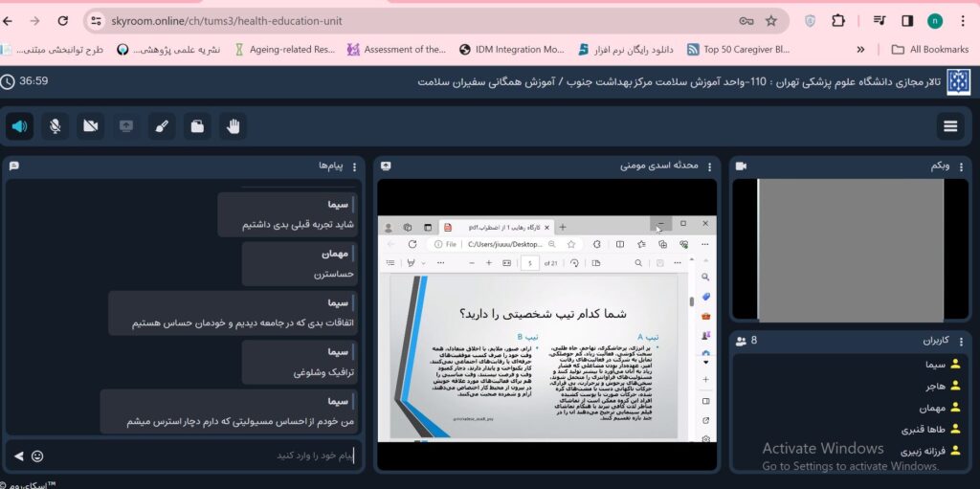The image size is (980, 489).
Task: Open the file sharing folder icon
Action: tap(197, 125)
